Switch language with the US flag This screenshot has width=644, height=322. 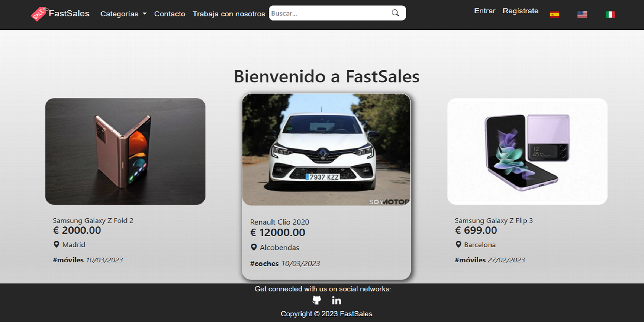tap(582, 14)
